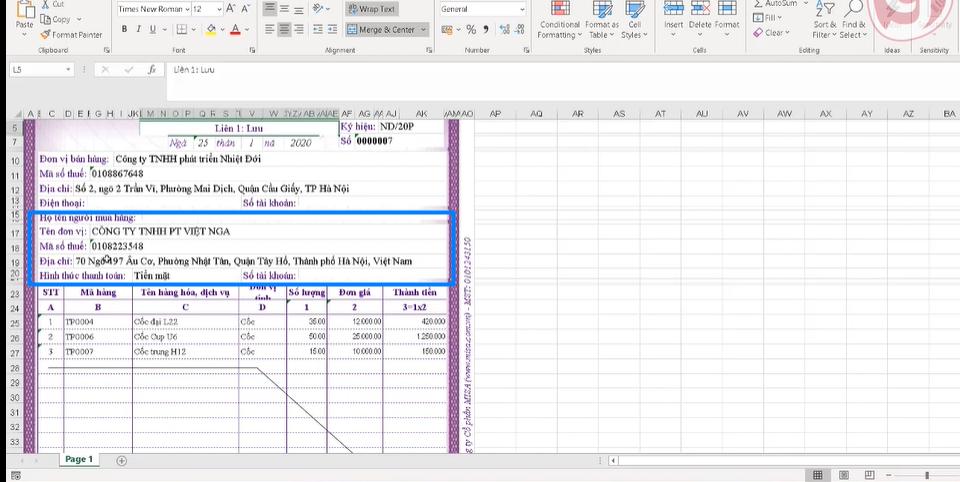Click the horizontal scrollbar left arrow

[613, 461]
